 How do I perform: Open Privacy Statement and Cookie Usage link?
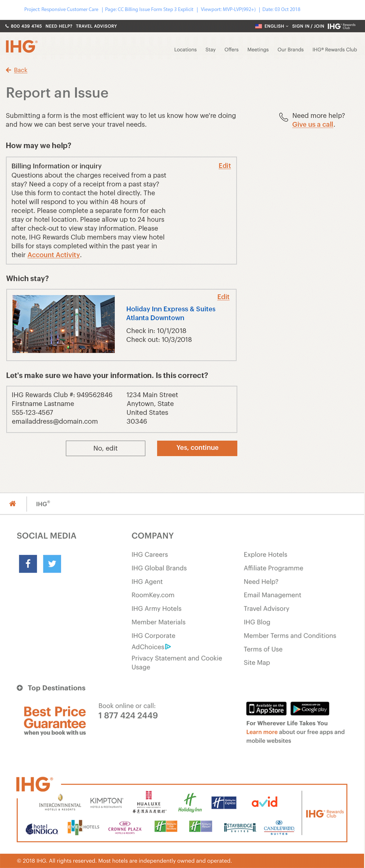177,662
